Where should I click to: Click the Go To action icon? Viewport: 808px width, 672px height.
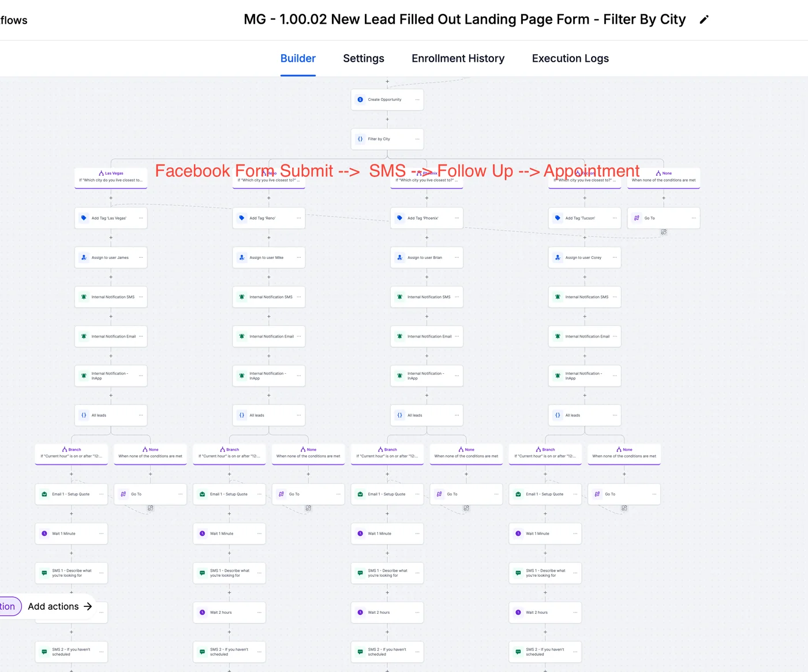[x=123, y=494]
